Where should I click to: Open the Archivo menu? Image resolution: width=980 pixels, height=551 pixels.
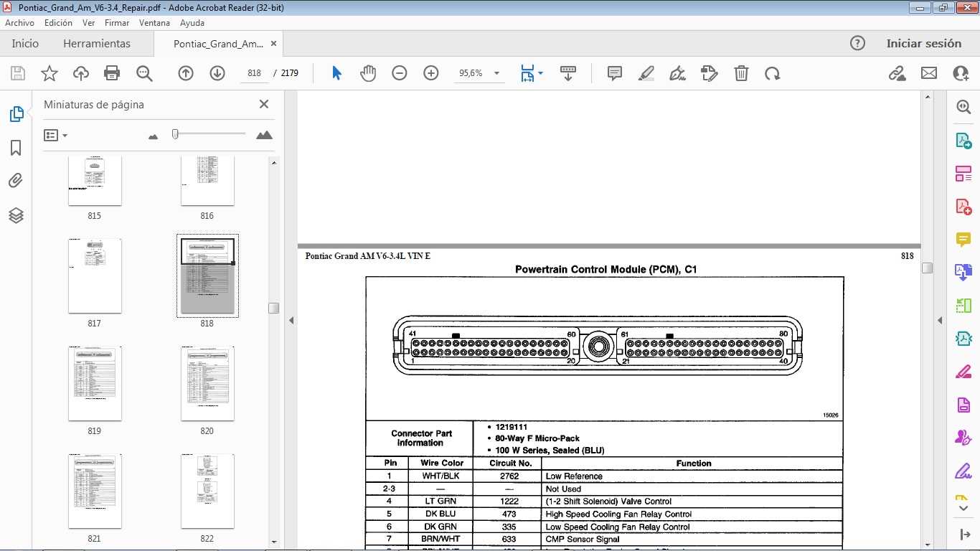pyautogui.click(x=20, y=23)
